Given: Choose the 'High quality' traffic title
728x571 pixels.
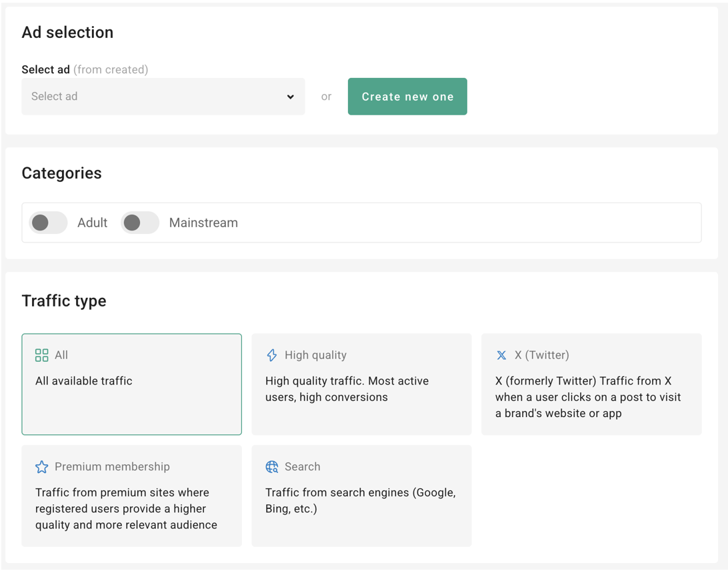Looking at the screenshot, I should pos(315,355).
